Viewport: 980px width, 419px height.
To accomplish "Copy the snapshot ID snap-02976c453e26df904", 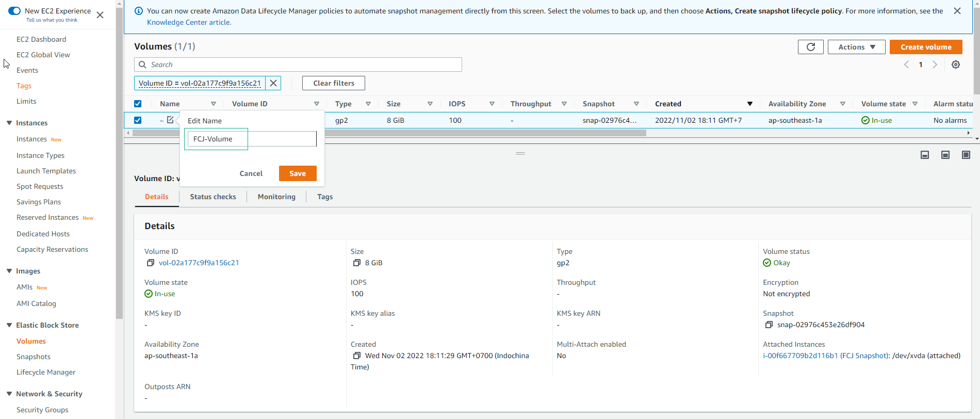I will tap(769, 325).
